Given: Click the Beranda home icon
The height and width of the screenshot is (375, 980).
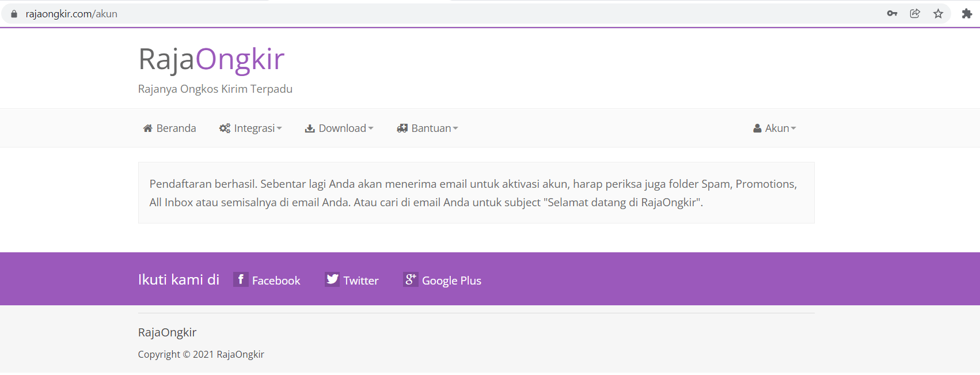Looking at the screenshot, I should coord(148,128).
